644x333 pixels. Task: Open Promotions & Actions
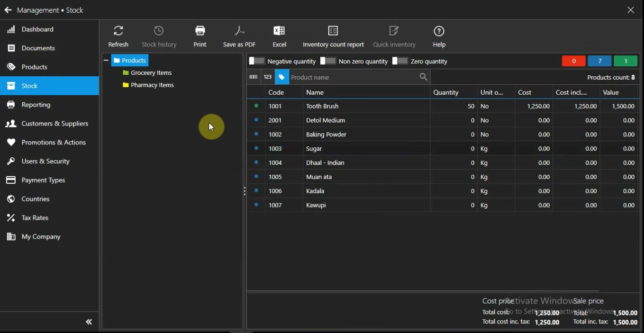[50, 143]
